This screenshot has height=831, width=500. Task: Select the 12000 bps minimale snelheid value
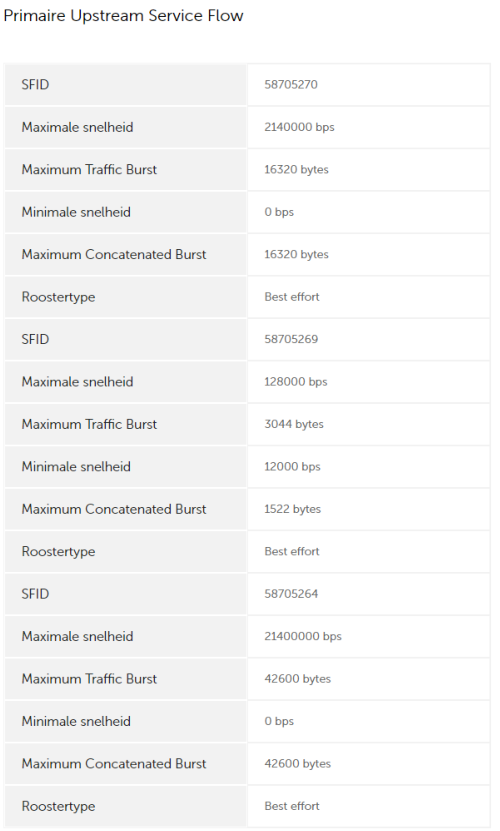click(x=292, y=466)
